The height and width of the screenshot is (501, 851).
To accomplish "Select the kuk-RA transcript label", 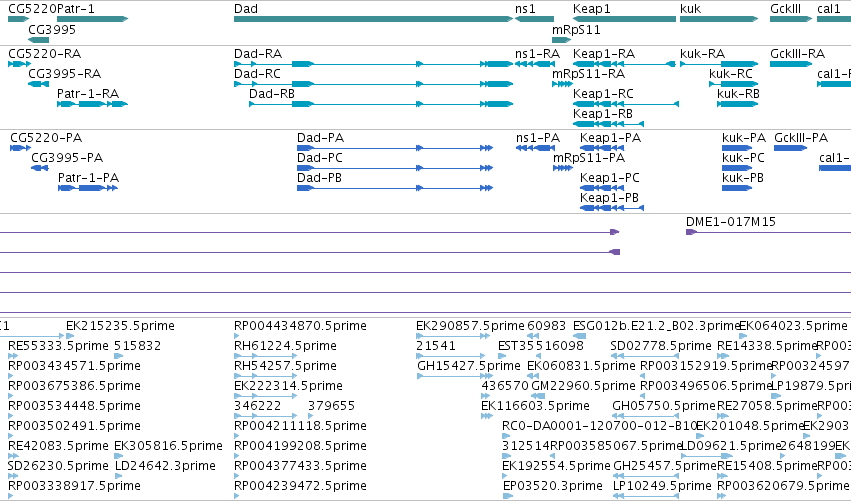I will (x=702, y=53).
